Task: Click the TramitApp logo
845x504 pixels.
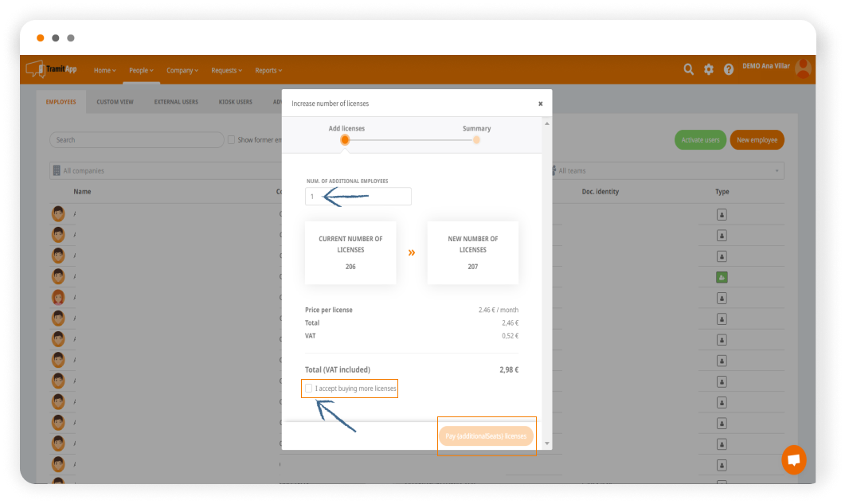Action: tap(52, 70)
